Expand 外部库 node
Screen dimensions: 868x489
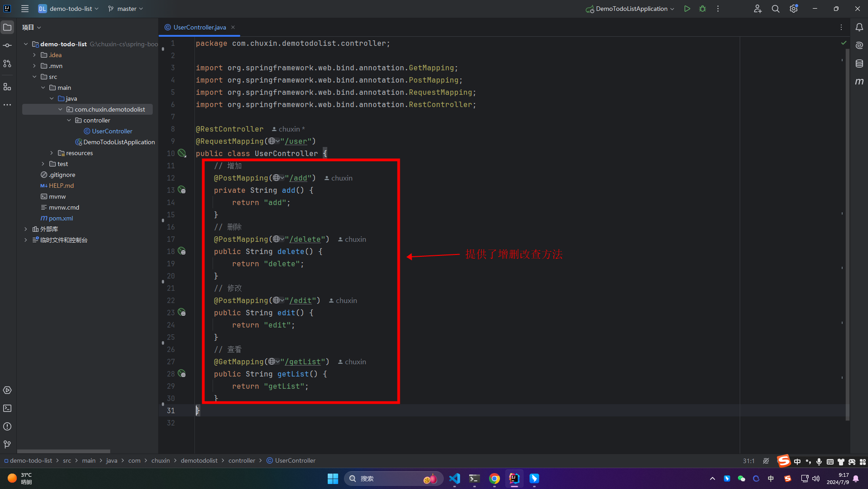[26, 229]
